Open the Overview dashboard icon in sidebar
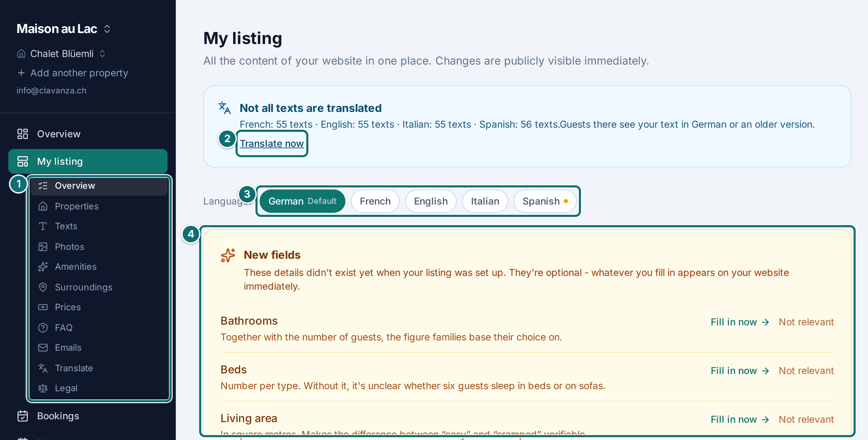868x440 pixels. point(22,134)
